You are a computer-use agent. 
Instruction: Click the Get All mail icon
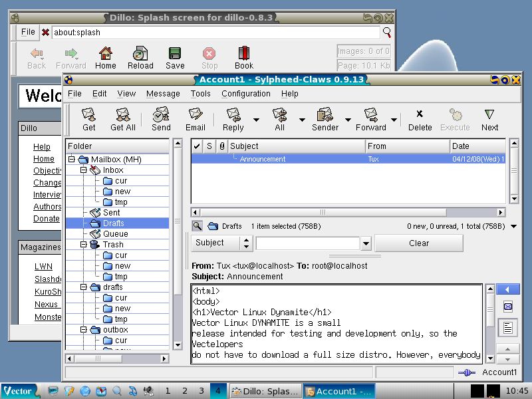(x=122, y=119)
